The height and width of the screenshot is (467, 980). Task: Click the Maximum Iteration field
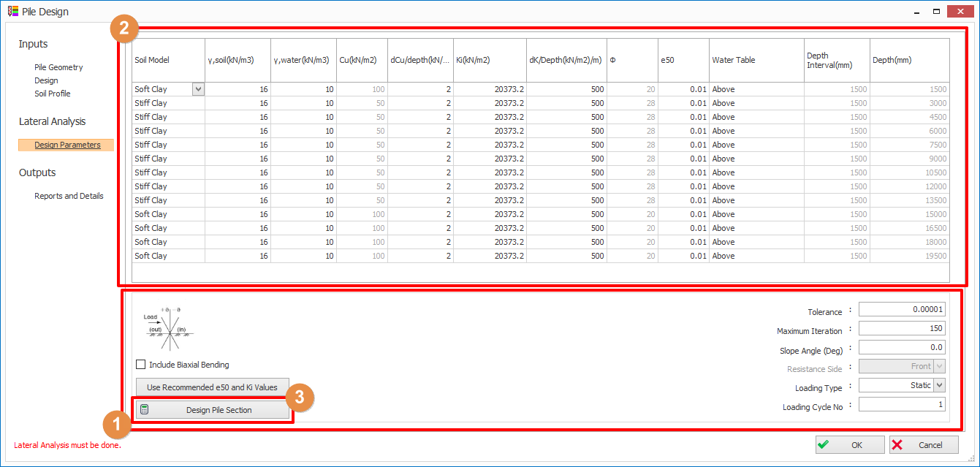pos(902,328)
